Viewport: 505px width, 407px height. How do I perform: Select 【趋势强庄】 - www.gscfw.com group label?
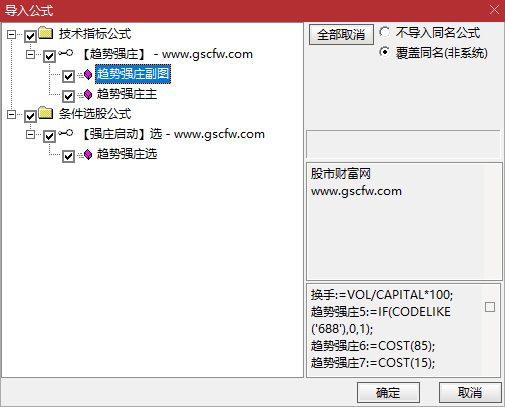click(x=167, y=54)
